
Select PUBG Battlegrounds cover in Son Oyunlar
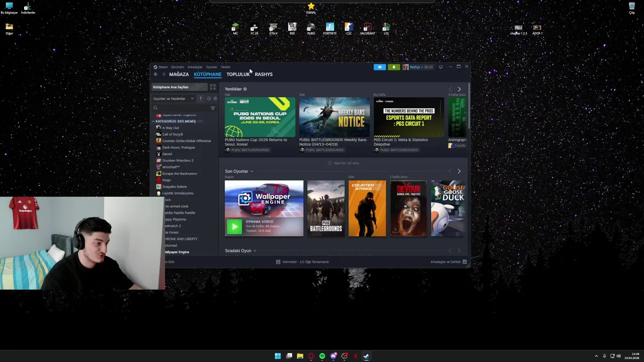326,208
